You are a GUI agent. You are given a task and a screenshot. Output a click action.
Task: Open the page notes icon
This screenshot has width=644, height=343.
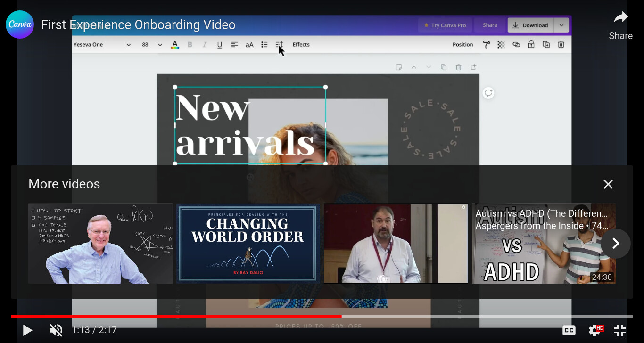(399, 67)
